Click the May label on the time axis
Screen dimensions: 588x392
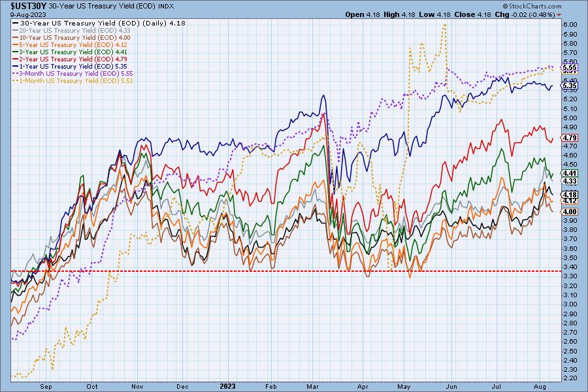pos(404,387)
